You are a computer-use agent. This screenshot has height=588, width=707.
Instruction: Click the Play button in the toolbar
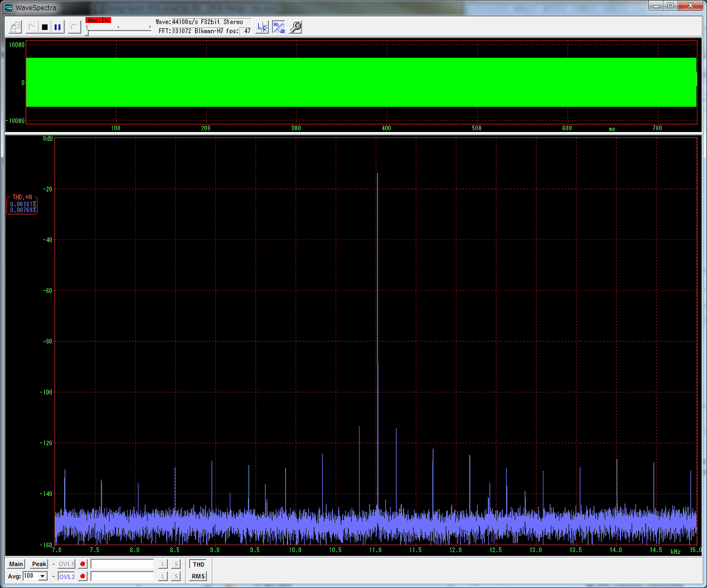(x=32, y=27)
